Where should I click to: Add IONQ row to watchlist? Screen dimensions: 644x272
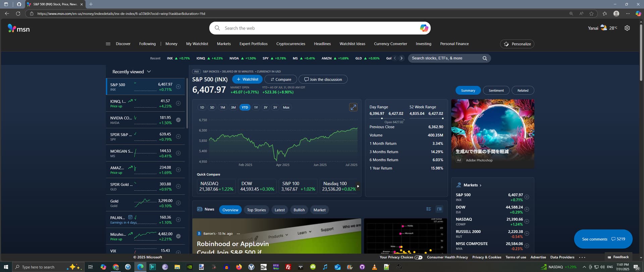pyautogui.click(x=178, y=103)
